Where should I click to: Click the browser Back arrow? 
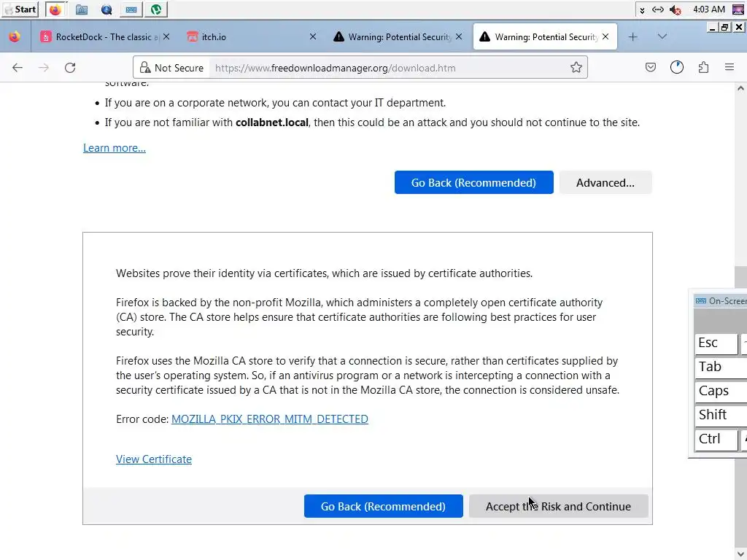(x=18, y=68)
